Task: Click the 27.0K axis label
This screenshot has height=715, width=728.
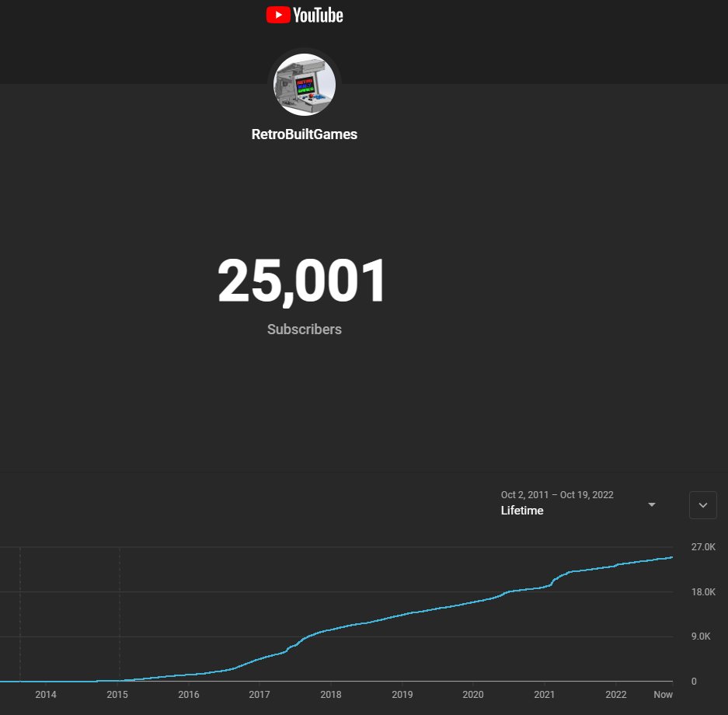Action: 703,547
